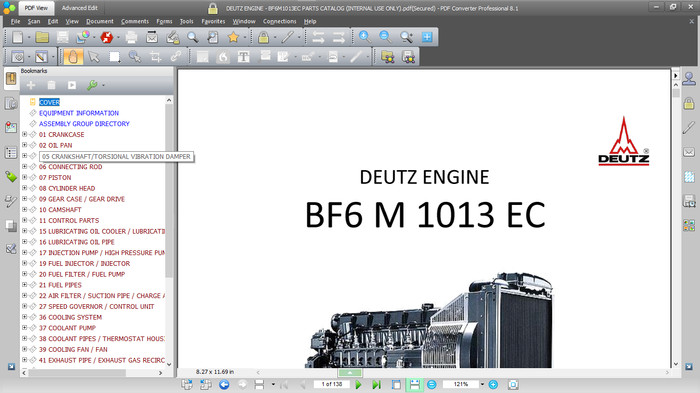Add a new bookmark with plus icon

point(31,85)
